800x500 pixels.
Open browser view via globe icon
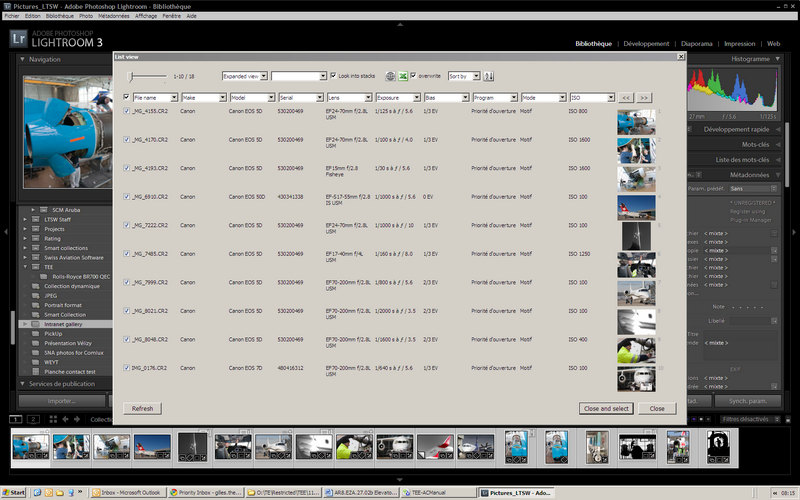pos(390,76)
